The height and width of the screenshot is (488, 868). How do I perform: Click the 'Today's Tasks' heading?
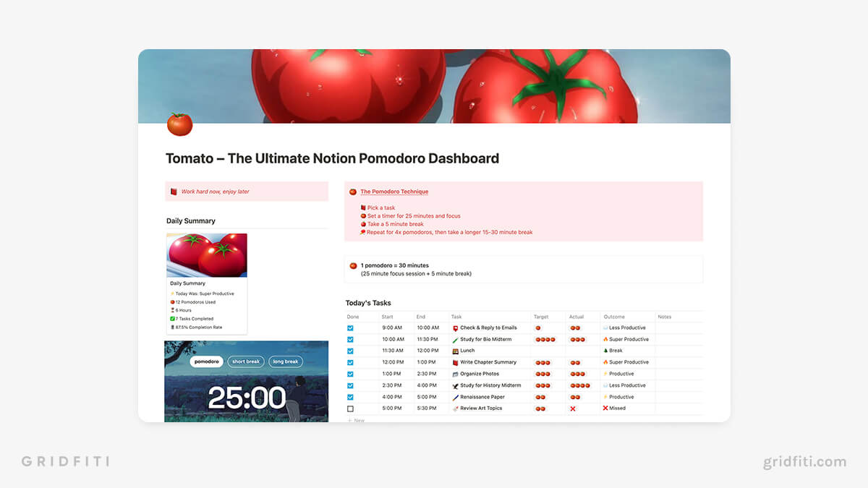[x=368, y=303]
